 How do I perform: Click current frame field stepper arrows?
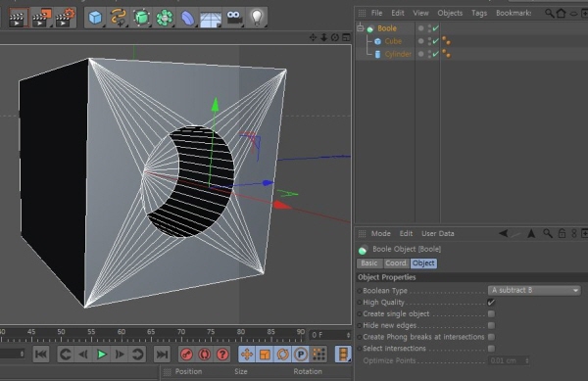(x=348, y=335)
